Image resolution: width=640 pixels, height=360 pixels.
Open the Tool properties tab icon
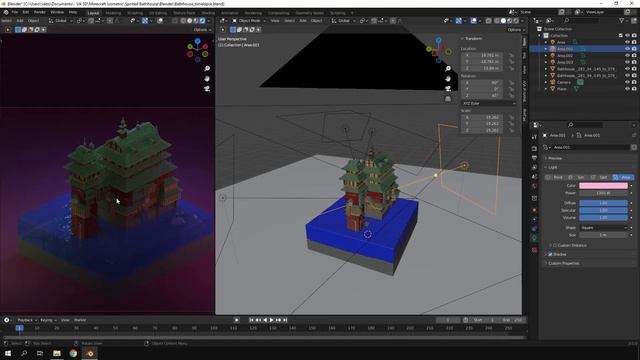534,137
